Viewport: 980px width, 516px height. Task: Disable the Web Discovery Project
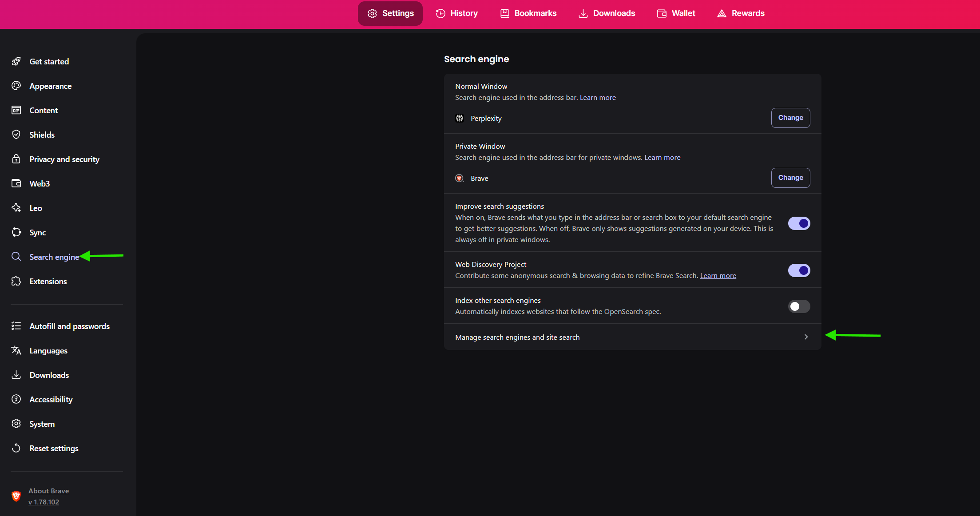coord(799,270)
